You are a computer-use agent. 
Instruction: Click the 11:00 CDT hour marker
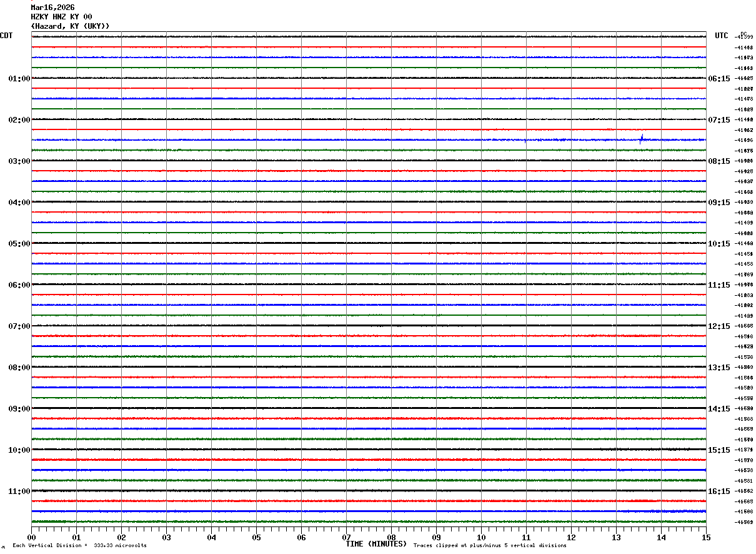19,491
